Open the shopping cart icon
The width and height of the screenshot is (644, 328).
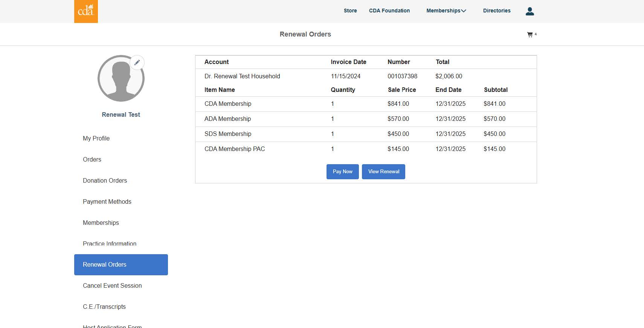click(530, 35)
